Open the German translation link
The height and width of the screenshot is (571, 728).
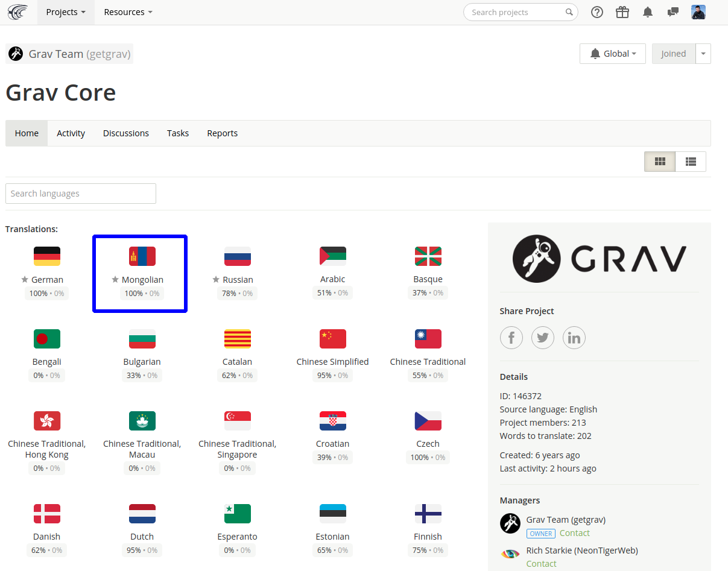point(47,280)
